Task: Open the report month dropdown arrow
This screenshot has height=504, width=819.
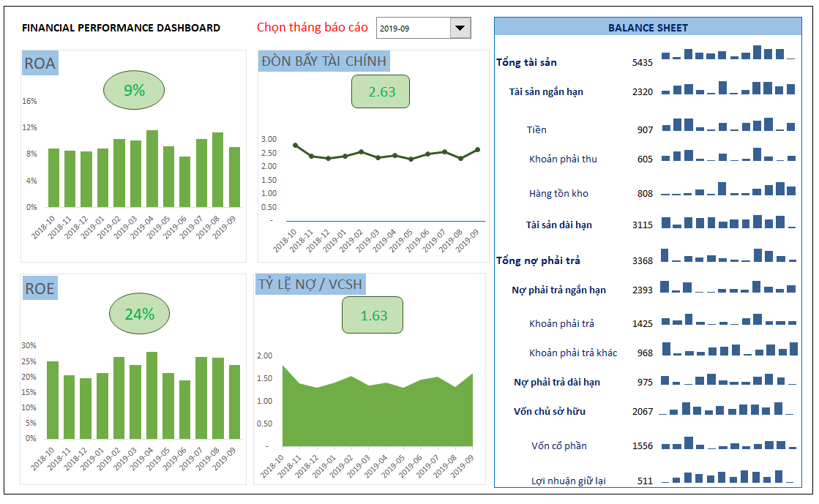Action: [x=460, y=29]
